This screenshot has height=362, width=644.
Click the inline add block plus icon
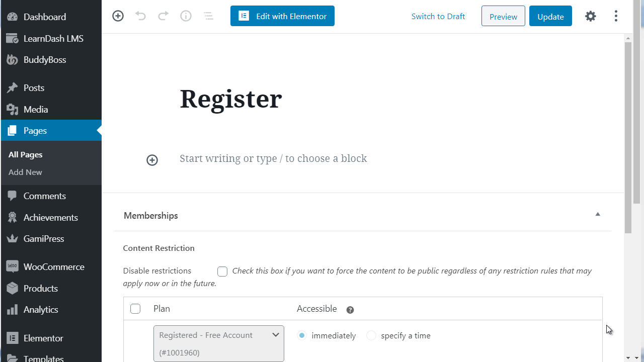152,160
